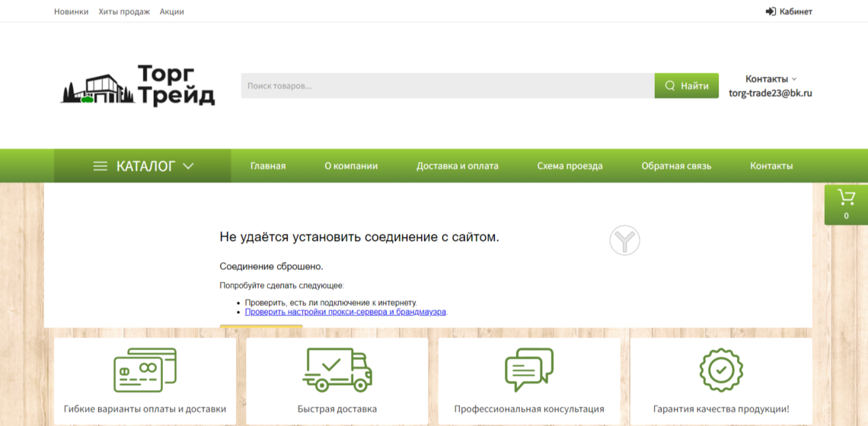Click Гарантия качества продукции! caption

[721, 409]
